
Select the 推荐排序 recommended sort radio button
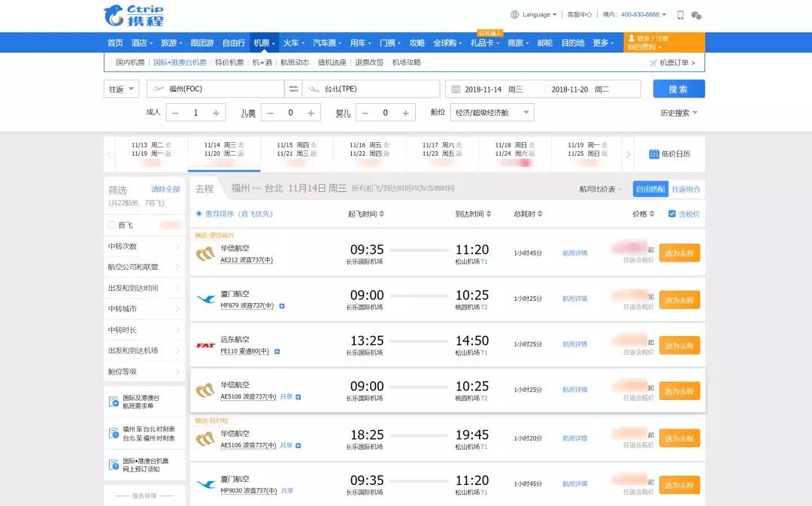click(x=198, y=214)
